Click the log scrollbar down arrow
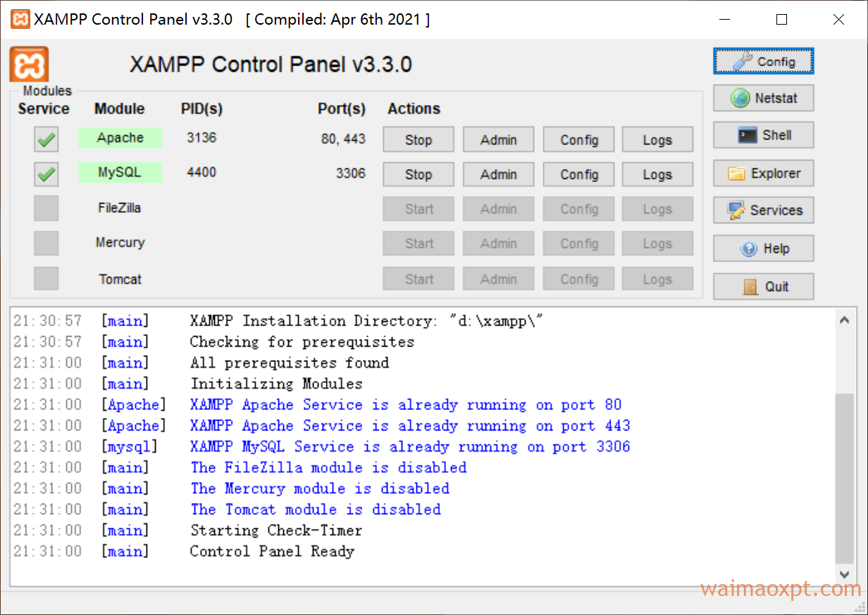The height and width of the screenshot is (615, 868). click(x=845, y=575)
